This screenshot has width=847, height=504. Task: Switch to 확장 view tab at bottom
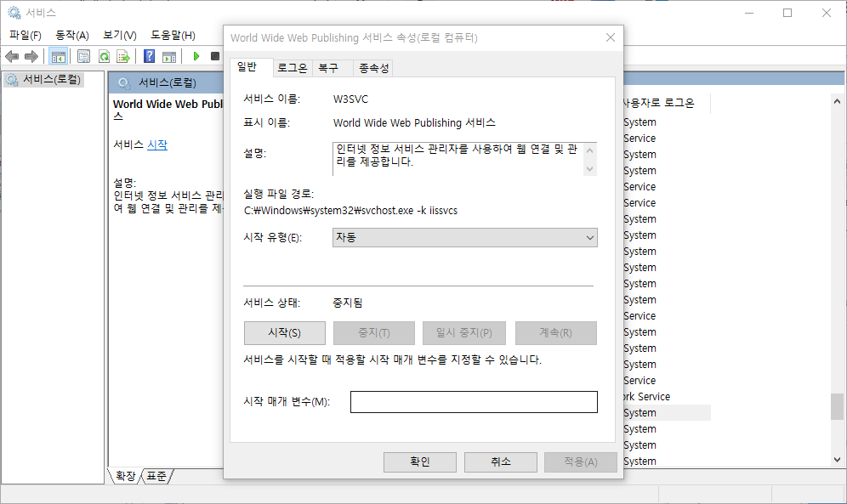[125, 476]
